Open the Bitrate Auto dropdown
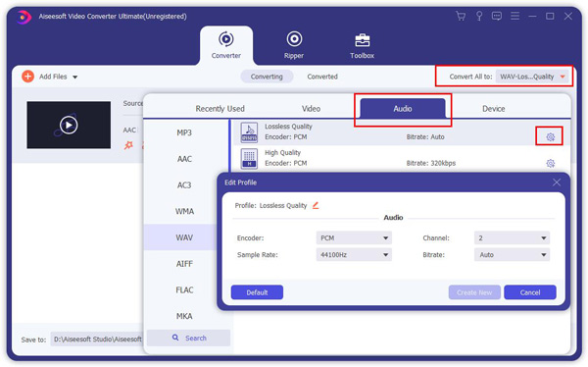Viewport: 588px width, 367px height. (512, 255)
